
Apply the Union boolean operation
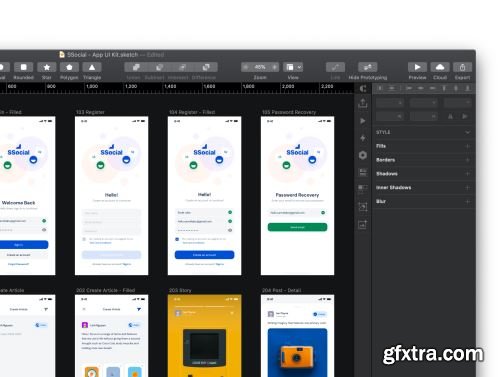[136, 67]
